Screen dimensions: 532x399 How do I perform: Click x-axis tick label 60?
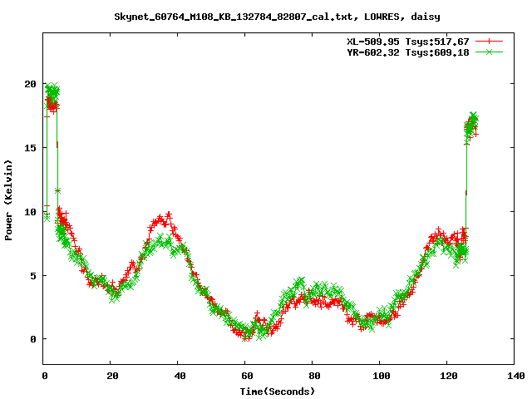[x=247, y=376]
